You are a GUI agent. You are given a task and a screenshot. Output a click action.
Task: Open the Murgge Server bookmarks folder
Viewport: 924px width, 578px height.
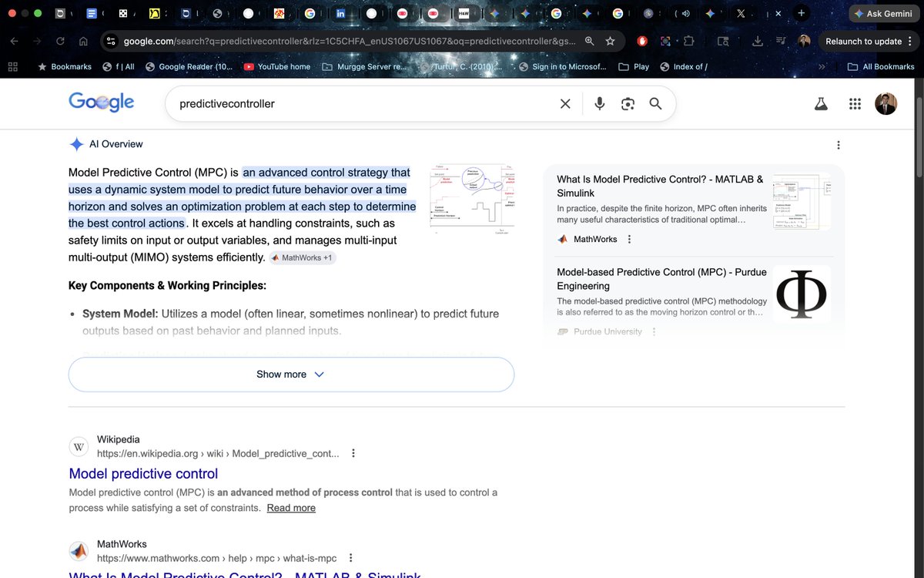pos(365,67)
